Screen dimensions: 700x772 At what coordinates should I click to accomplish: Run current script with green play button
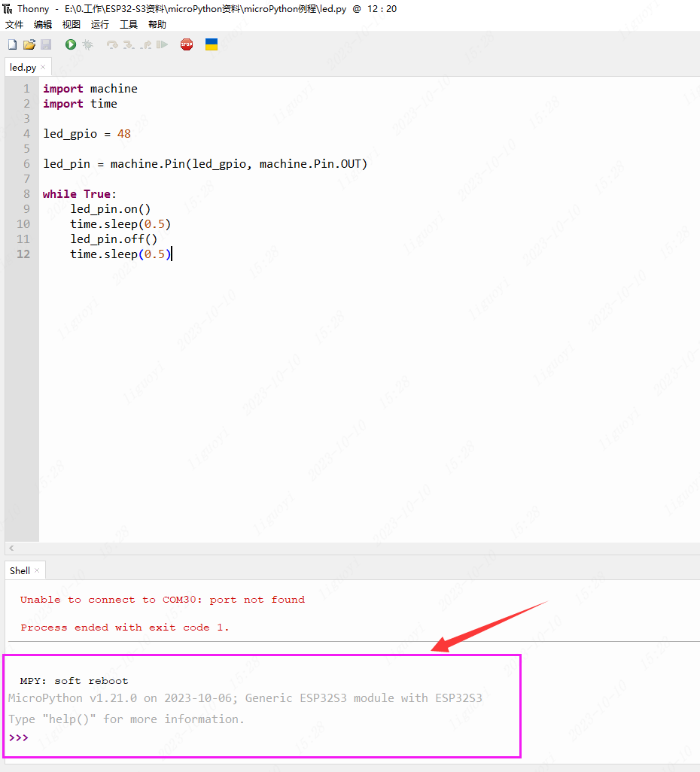point(71,45)
